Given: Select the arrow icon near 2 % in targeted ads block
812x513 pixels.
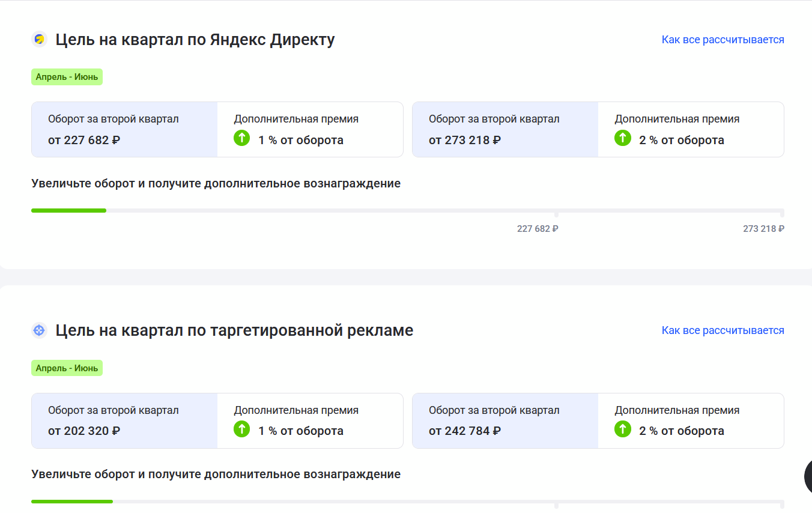Looking at the screenshot, I should tap(622, 430).
